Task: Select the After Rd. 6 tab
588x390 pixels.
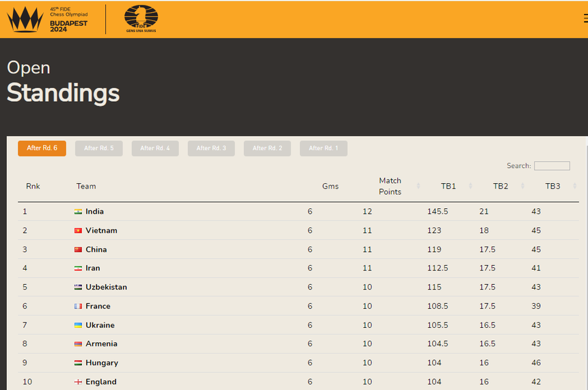Action: tap(42, 148)
